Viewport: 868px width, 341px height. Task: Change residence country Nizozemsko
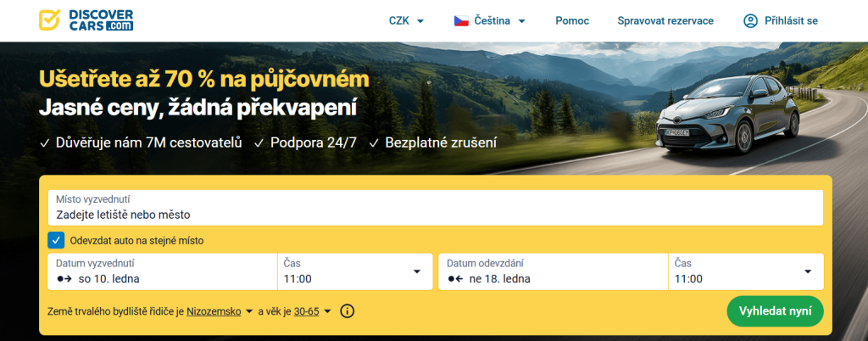(x=220, y=311)
